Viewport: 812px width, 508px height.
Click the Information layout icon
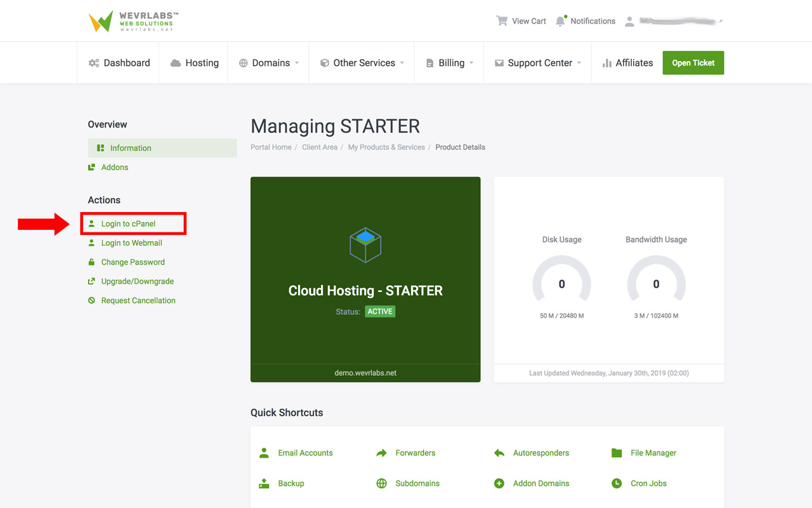tap(100, 148)
